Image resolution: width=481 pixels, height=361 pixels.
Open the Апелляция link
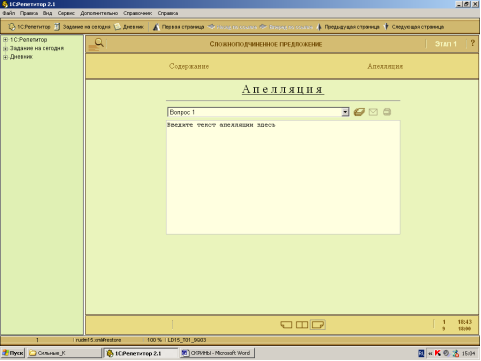pos(385,66)
